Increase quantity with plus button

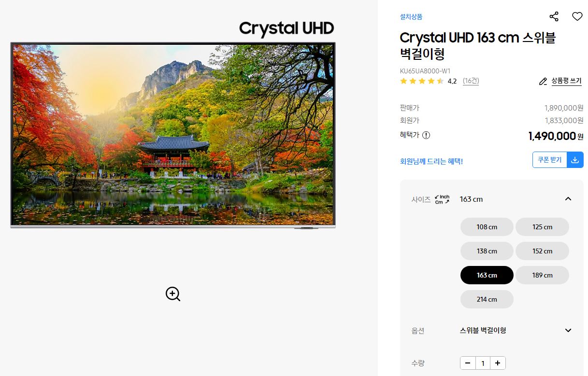click(498, 363)
